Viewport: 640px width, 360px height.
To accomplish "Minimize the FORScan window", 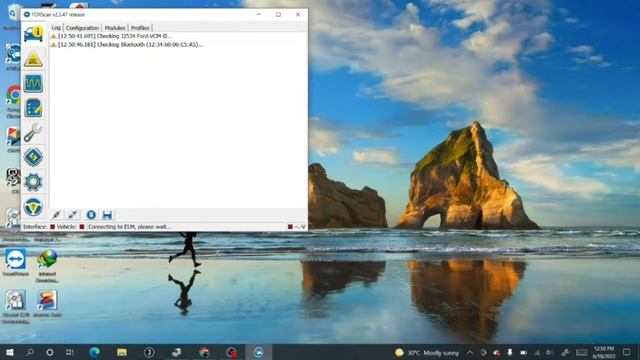I will 259,14.
